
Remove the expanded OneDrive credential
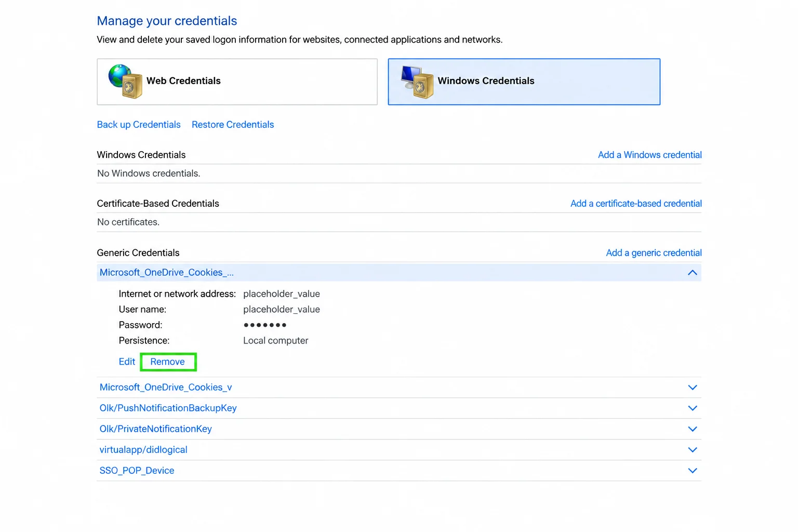(x=167, y=362)
